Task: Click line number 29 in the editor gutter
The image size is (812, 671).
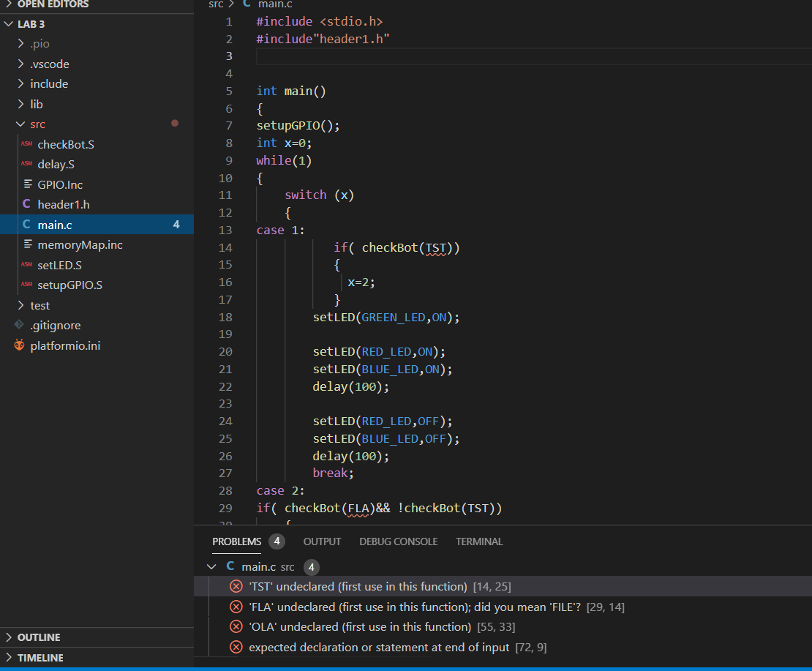Action: coord(225,508)
